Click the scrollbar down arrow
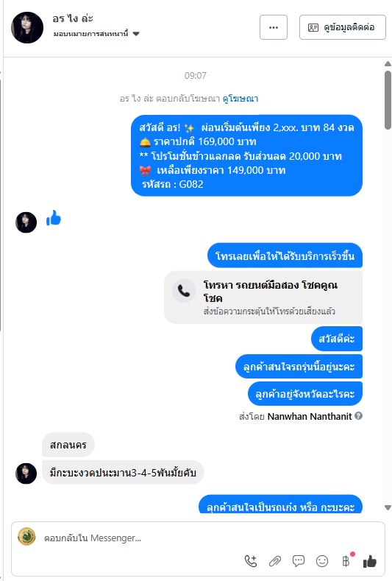 [x=388, y=507]
